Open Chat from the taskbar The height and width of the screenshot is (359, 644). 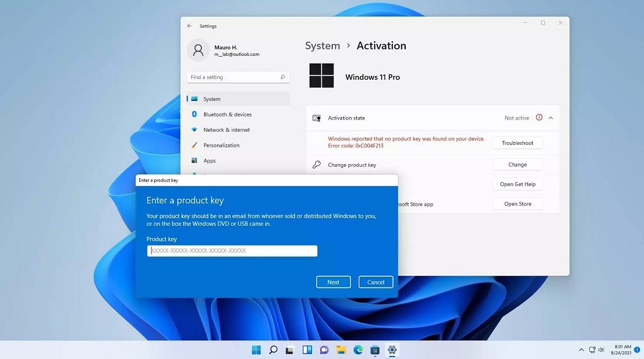tap(324, 350)
